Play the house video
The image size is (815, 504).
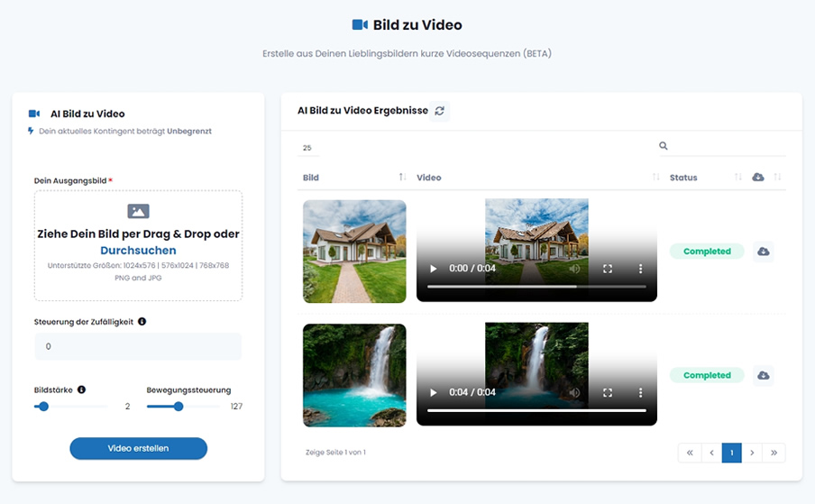434,269
